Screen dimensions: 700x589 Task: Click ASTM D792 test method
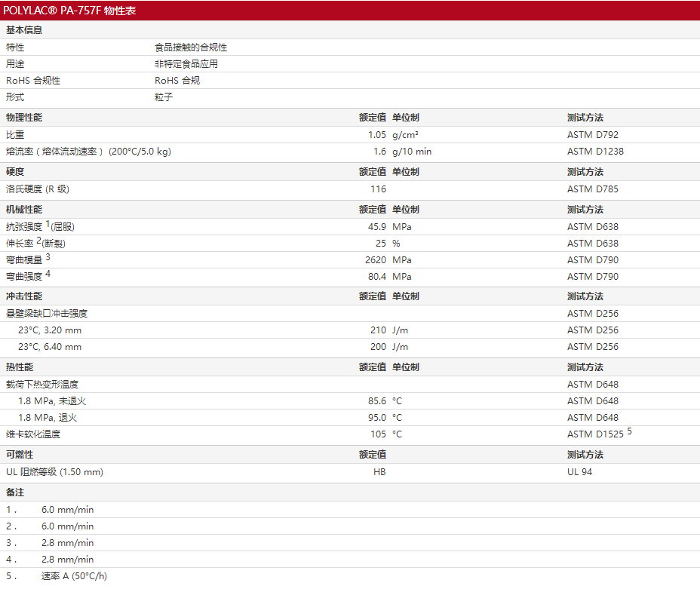click(x=593, y=135)
